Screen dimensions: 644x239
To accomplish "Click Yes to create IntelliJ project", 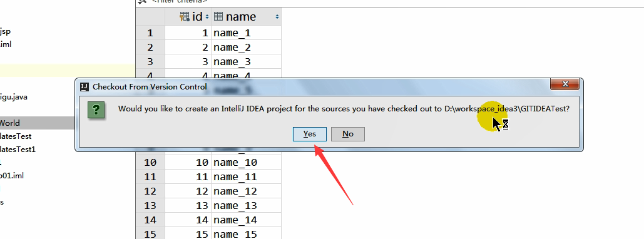I will pyautogui.click(x=310, y=134).
